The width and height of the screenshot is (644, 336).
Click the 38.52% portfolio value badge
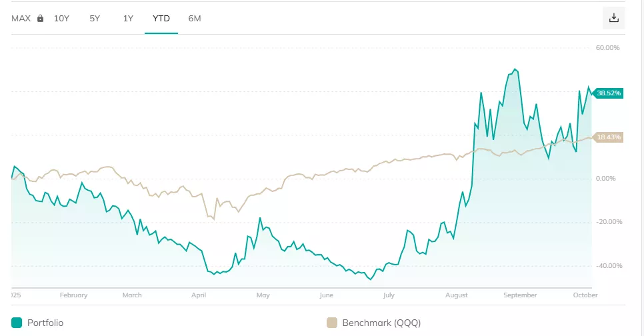coord(609,93)
